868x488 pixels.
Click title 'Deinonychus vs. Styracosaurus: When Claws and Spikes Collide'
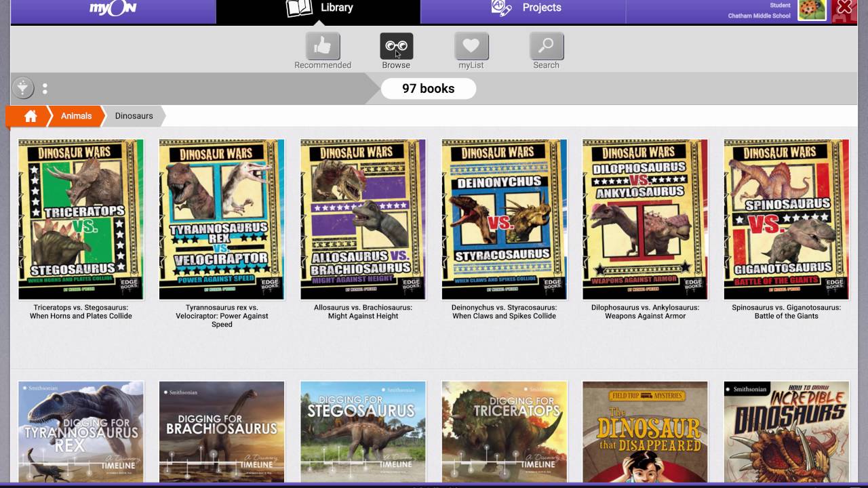[x=505, y=312]
